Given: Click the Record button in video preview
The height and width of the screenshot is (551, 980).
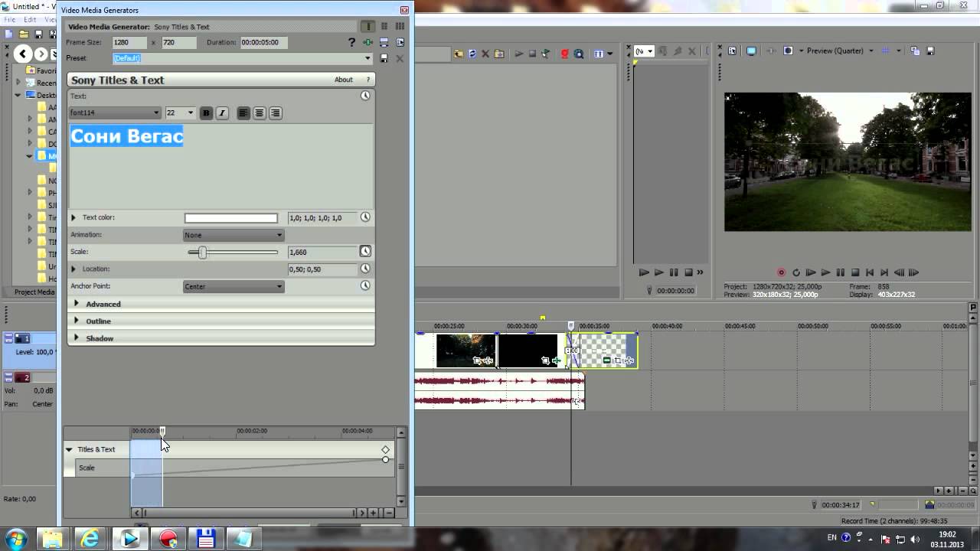Looking at the screenshot, I should click(x=781, y=272).
